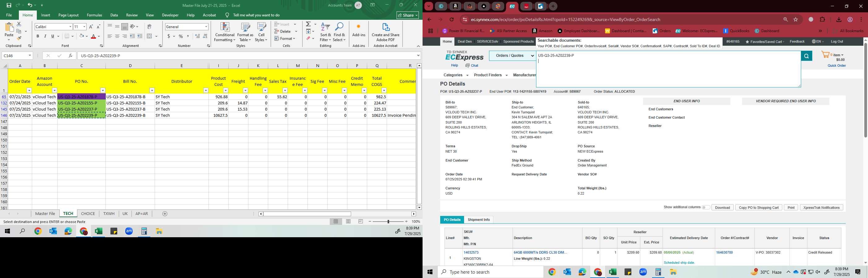The height and width of the screenshot is (278, 868).
Task: Click Copy PO to Shopping Cart button
Action: coord(758,208)
